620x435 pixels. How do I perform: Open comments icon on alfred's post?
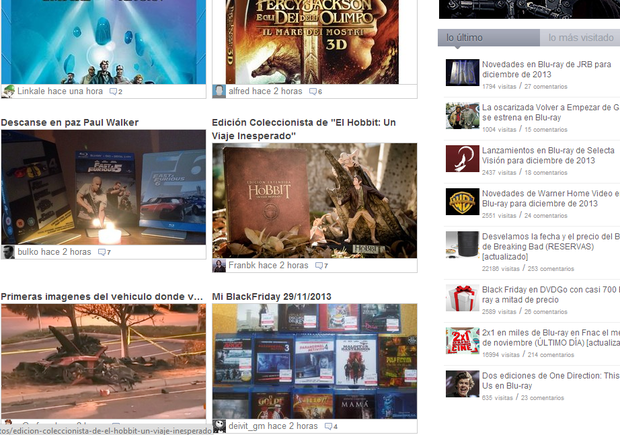[313, 92]
